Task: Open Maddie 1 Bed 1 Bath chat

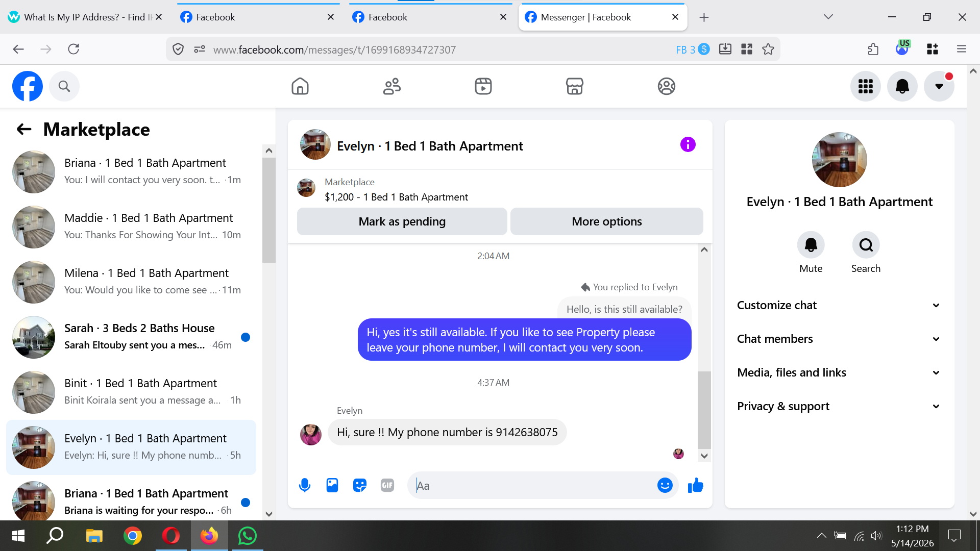Action: tap(131, 227)
